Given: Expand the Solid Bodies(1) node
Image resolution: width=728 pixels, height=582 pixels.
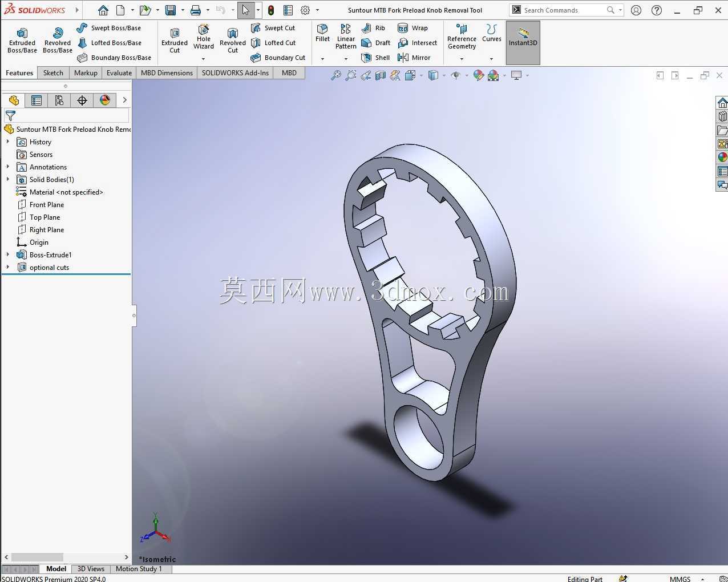Looking at the screenshot, I should coord(7,179).
